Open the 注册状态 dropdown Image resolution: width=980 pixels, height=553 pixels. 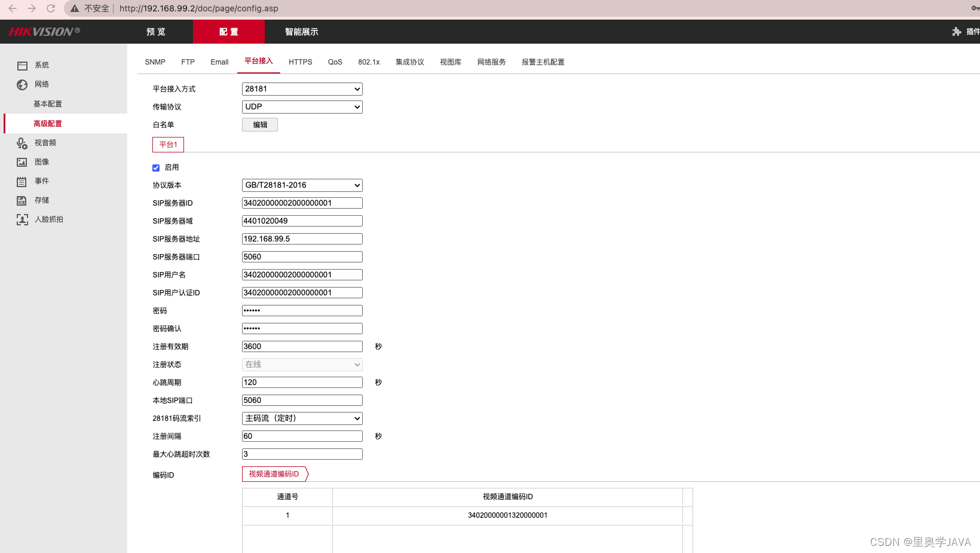pos(302,365)
